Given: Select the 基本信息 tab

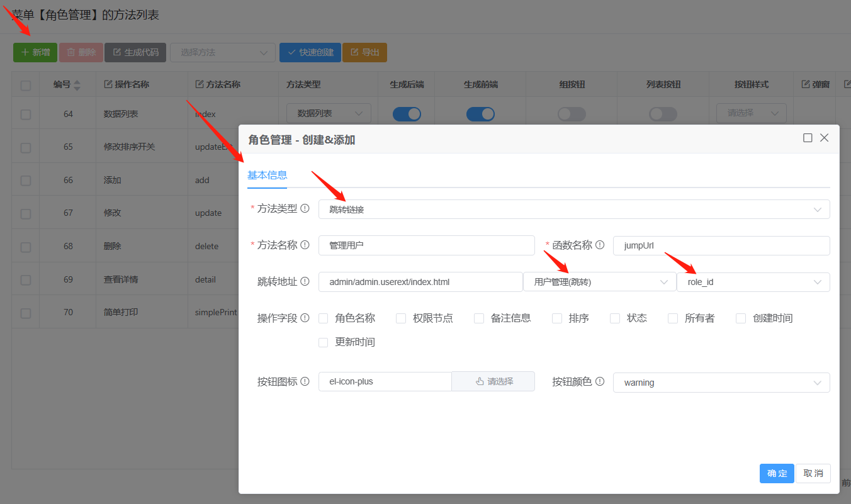Looking at the screenshot, I should tap(267, 176).
